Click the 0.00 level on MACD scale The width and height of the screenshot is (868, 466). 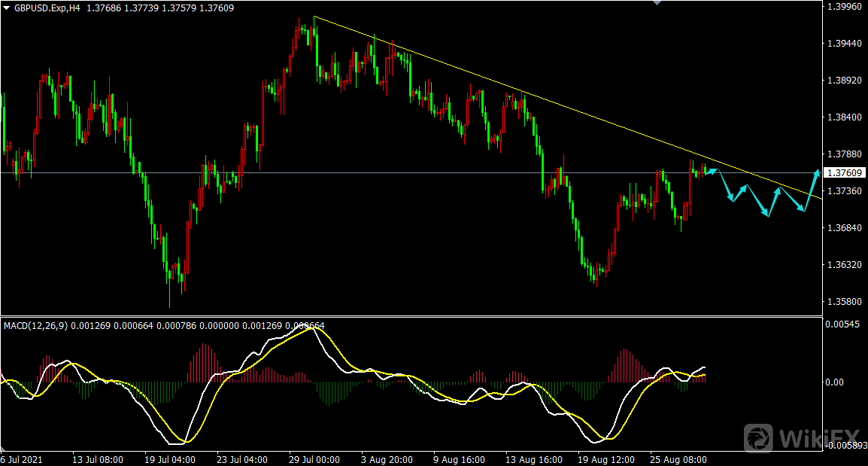pos(836,382)
